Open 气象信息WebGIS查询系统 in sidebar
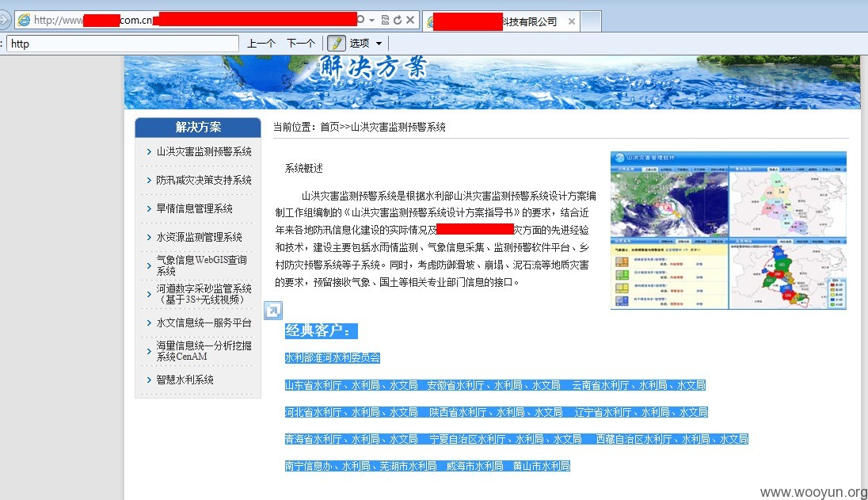The image size is (868, 500). 201,265
